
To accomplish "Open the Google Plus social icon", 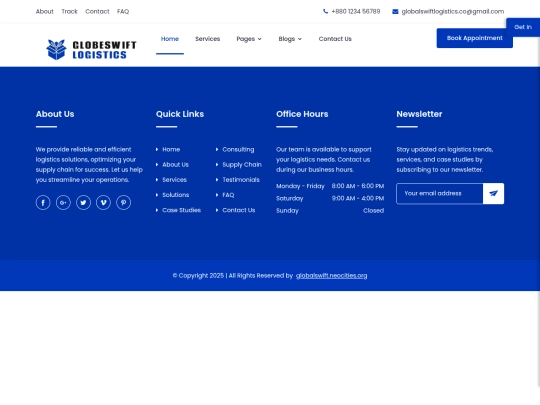I will pos(63,202).
